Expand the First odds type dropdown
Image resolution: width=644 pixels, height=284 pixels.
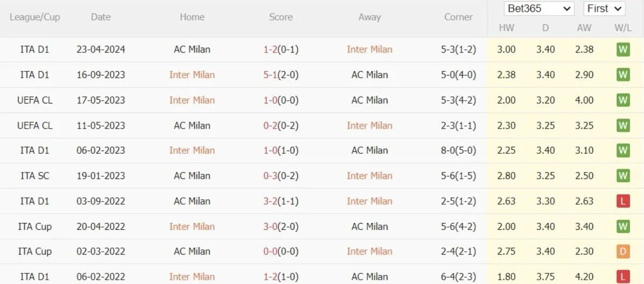603,9
